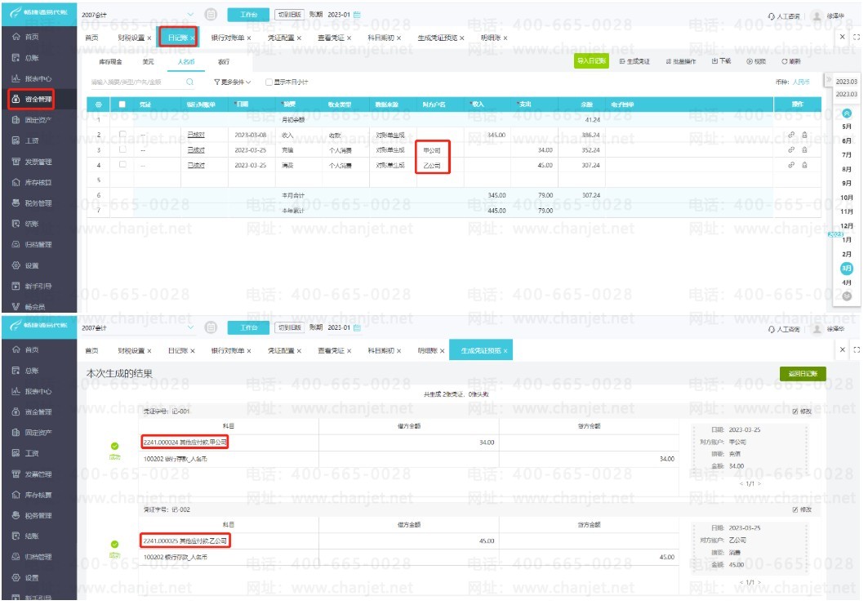Open 总账 icon in the 日记账 window sidebar
This screenshot has width=868, height=605.
[16, 58]
